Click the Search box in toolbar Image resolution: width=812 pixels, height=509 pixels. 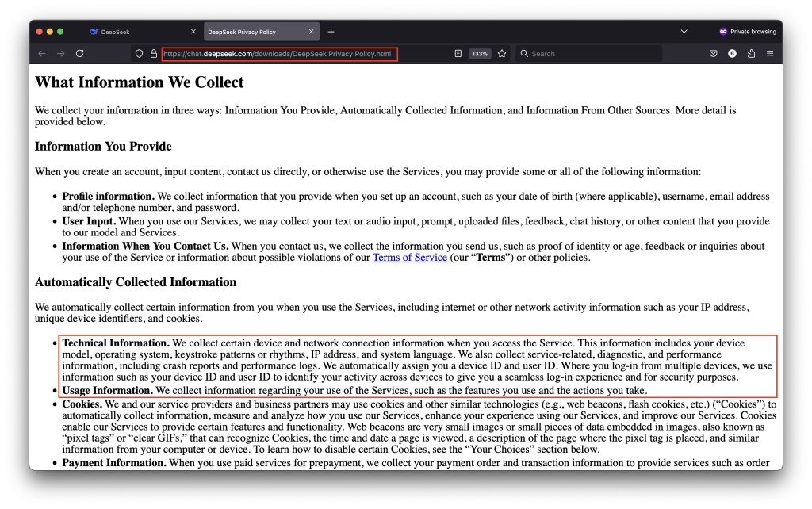pos(588,54)
